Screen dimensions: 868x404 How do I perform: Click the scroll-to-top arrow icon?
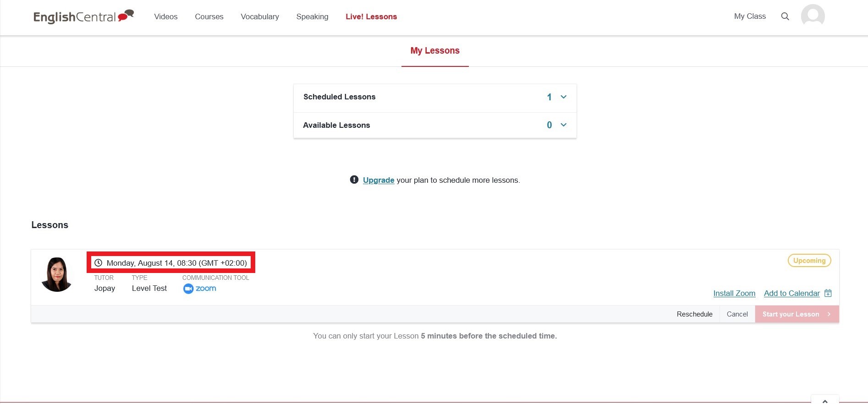(825, 400)
